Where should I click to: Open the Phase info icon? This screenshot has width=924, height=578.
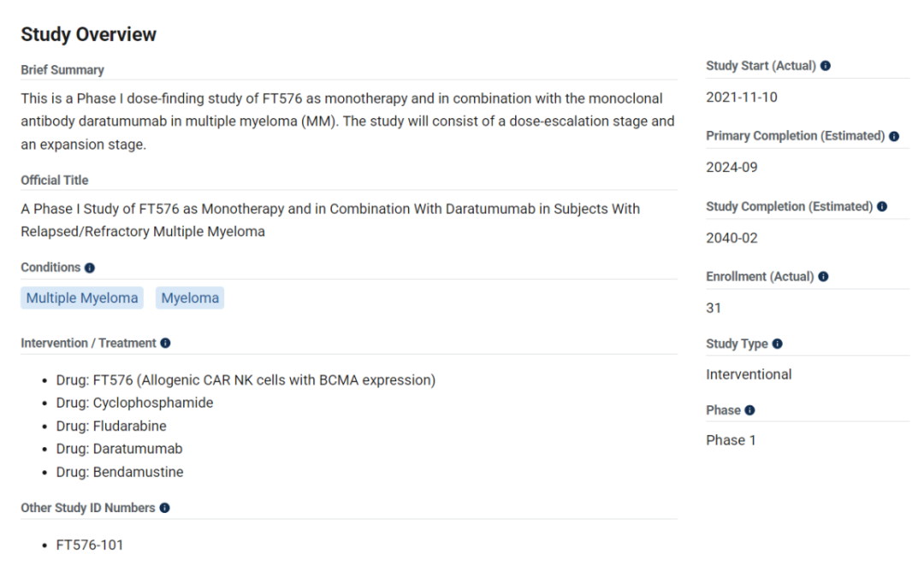click(x=749, y=410)
